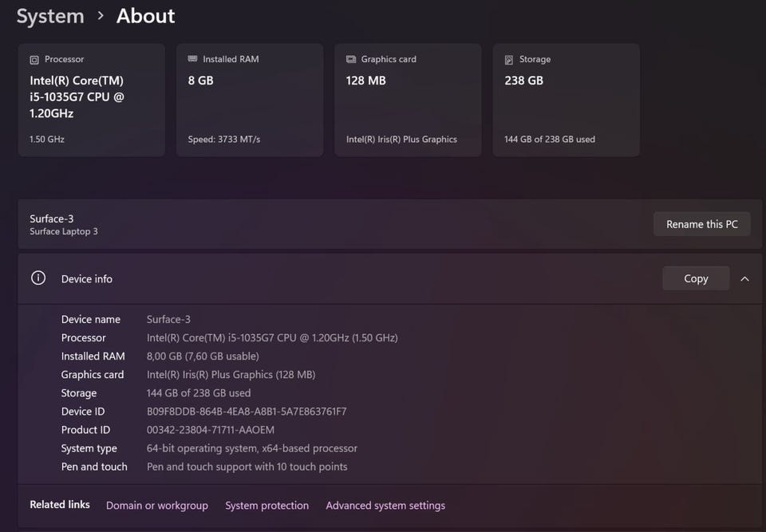Screen dimensions: 766x532
Task: Click the "Device ID" row label
Action: (x=83, y=412)
